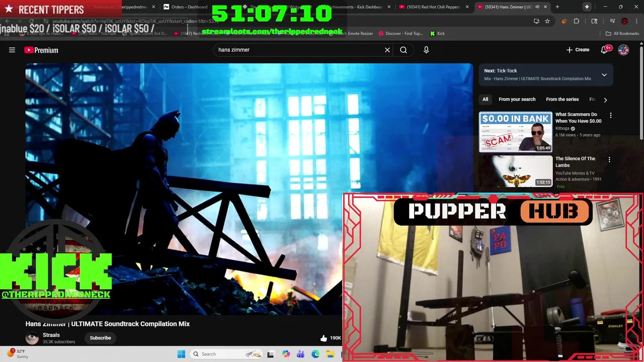Open What Scammers Do video thumbnail
644x362 pixels.
click(515, 132)
